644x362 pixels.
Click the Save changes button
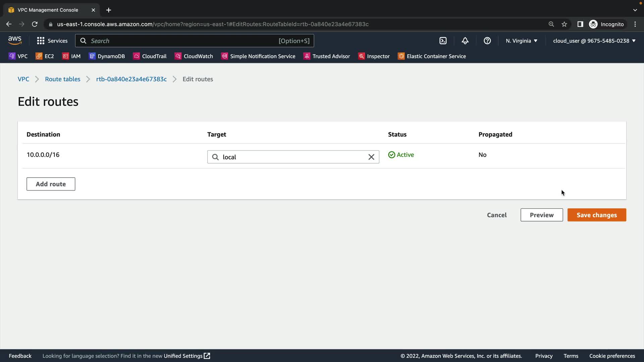596,215
